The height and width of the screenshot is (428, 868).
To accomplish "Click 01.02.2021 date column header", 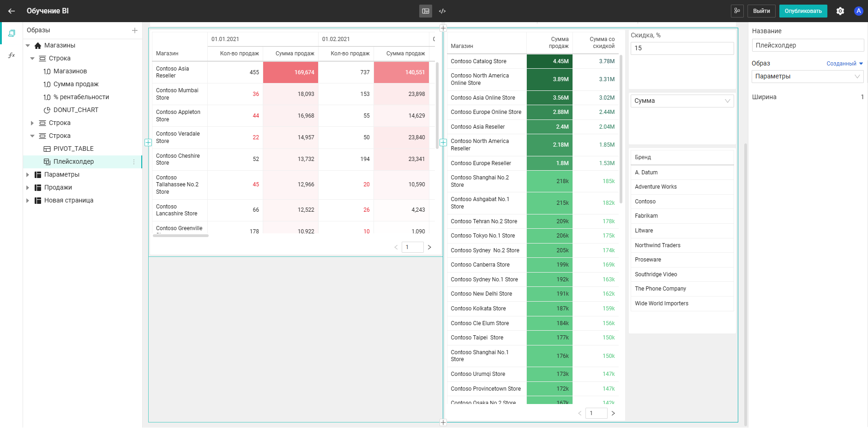I will pyautogui.click(x=374, y=39).
